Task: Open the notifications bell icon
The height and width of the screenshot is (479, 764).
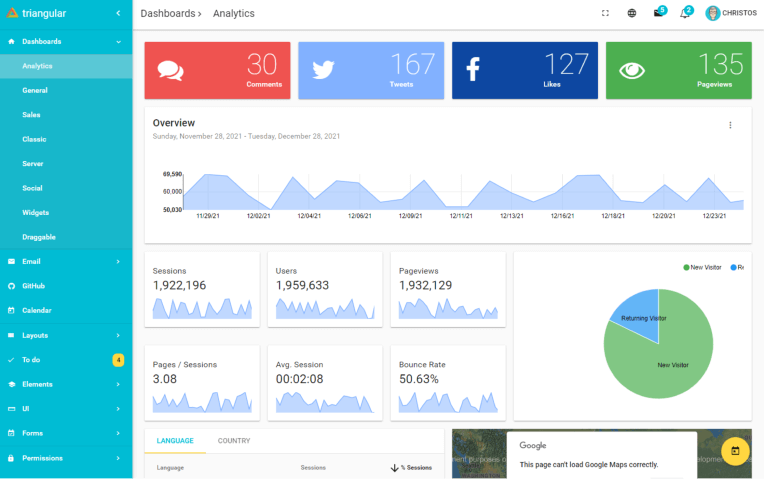Action: click(x=685, y=13)
